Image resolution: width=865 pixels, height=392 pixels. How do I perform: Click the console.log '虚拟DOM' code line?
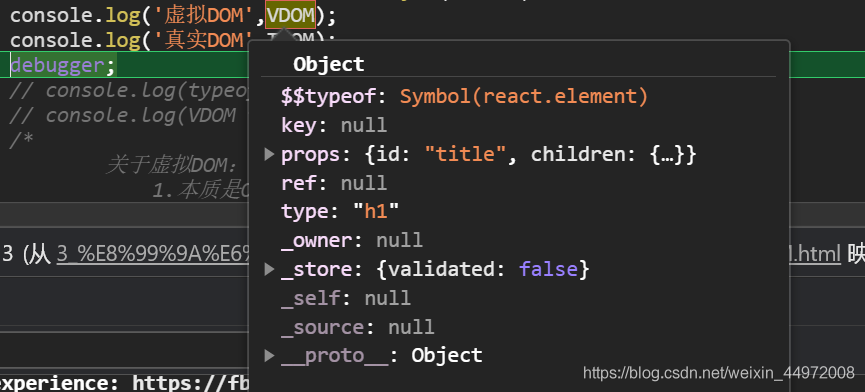(x=173, y=16)
